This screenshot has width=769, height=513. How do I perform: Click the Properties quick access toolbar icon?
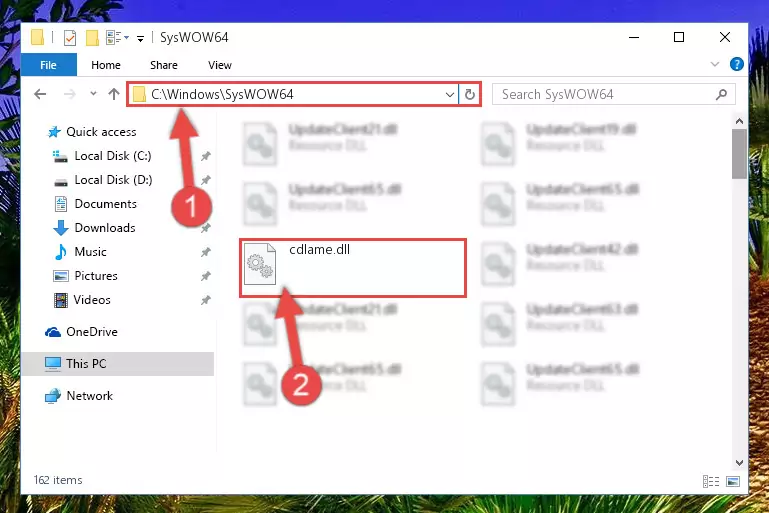70,37
